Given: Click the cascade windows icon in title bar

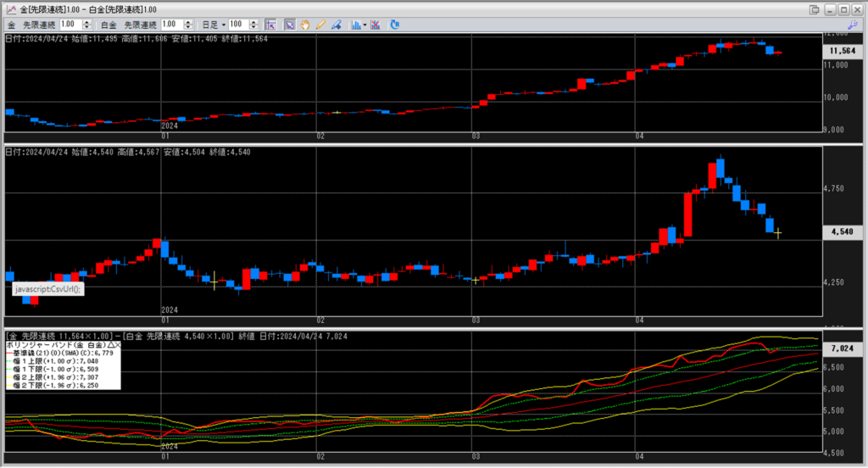Looking at the screenshot, I should 815,9.
